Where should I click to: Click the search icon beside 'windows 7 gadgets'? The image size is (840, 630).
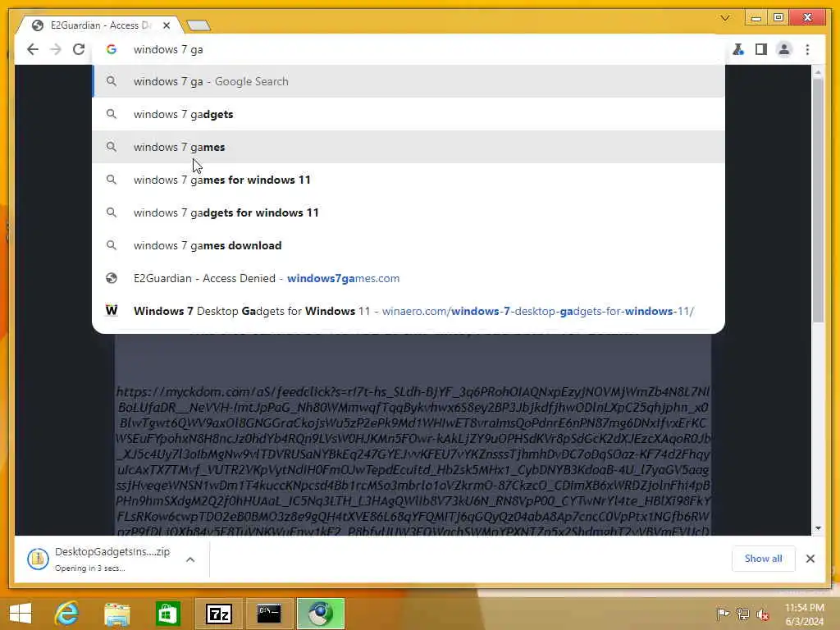tap(112, 114)
